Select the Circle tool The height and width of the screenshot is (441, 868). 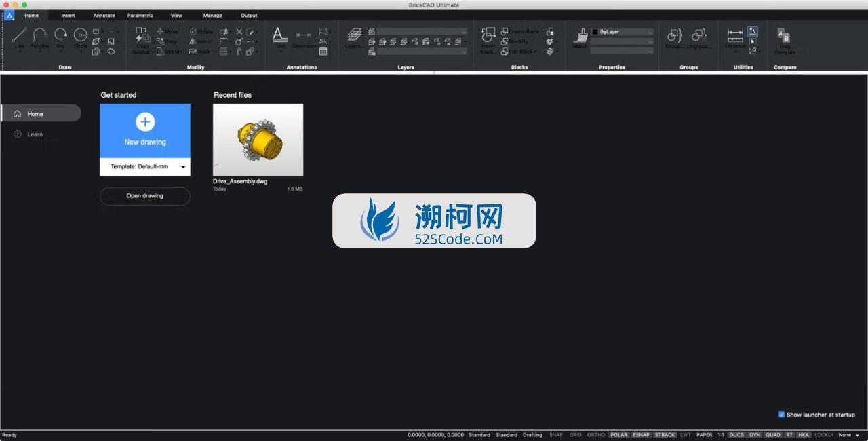(x=80, y=37)
